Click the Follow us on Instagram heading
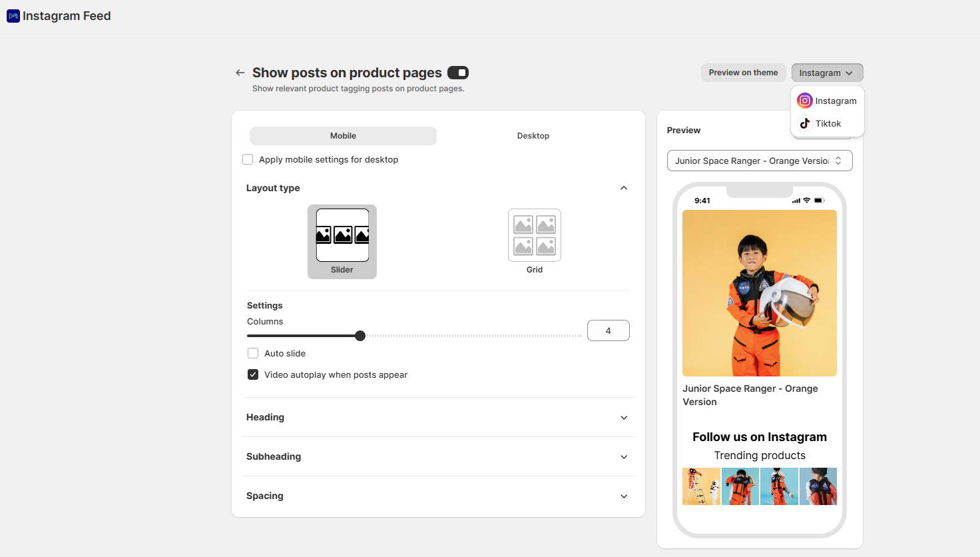Screen dimensions: 980x557 [760, 437]
